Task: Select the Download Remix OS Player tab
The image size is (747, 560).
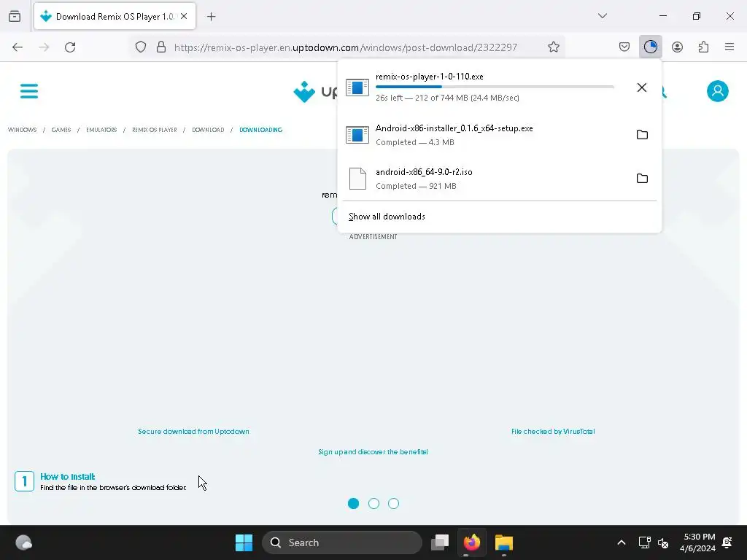Action: (115, 16)
